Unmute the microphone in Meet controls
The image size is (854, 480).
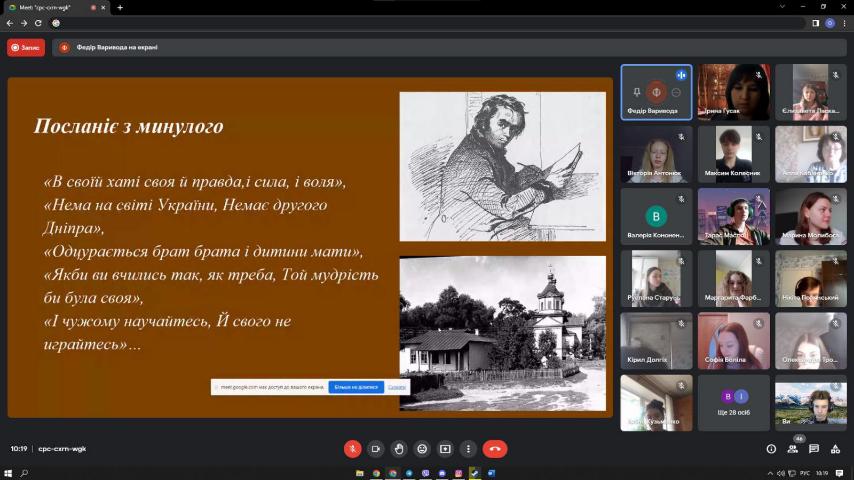352,449
